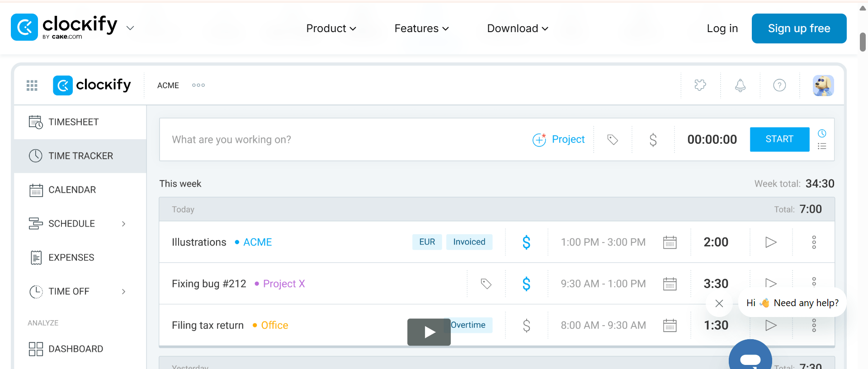Dismiss the Need any help popup
Viewport: 868px width, 369px height.
719,303
